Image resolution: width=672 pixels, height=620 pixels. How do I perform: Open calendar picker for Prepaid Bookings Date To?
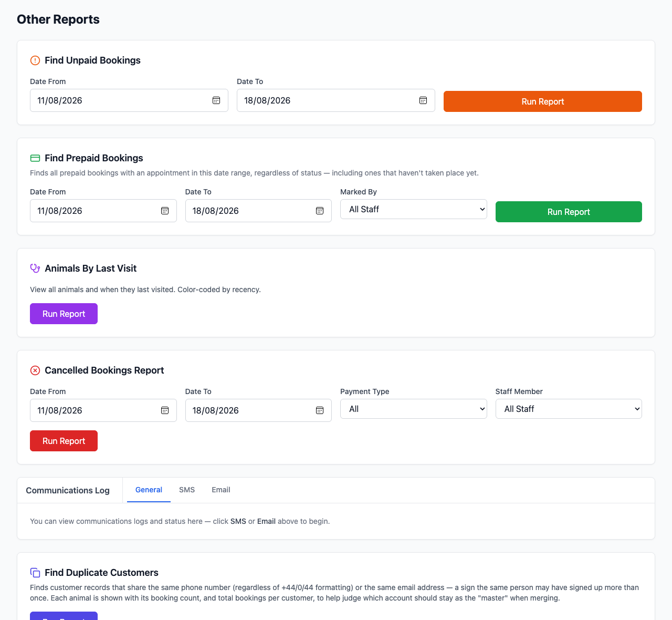pyautogui.click(x=320, y=211)
